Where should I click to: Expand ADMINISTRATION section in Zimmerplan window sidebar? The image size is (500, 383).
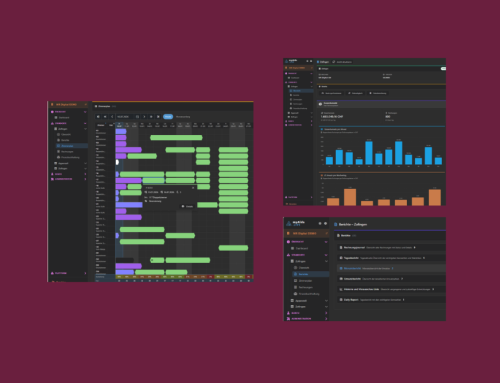pyautogui.click(x=85, y=179)
